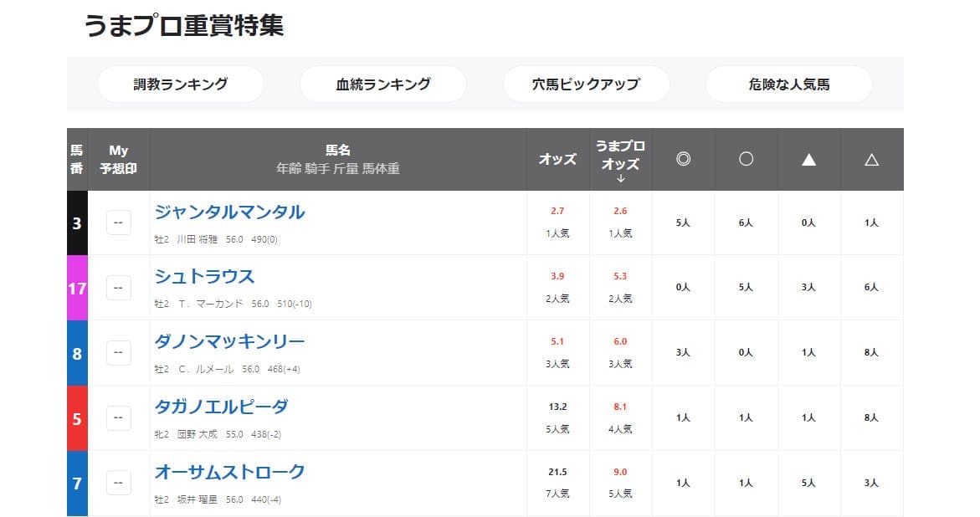Open My予想印 dropdown for オーサムストローク

click(119, 483)
